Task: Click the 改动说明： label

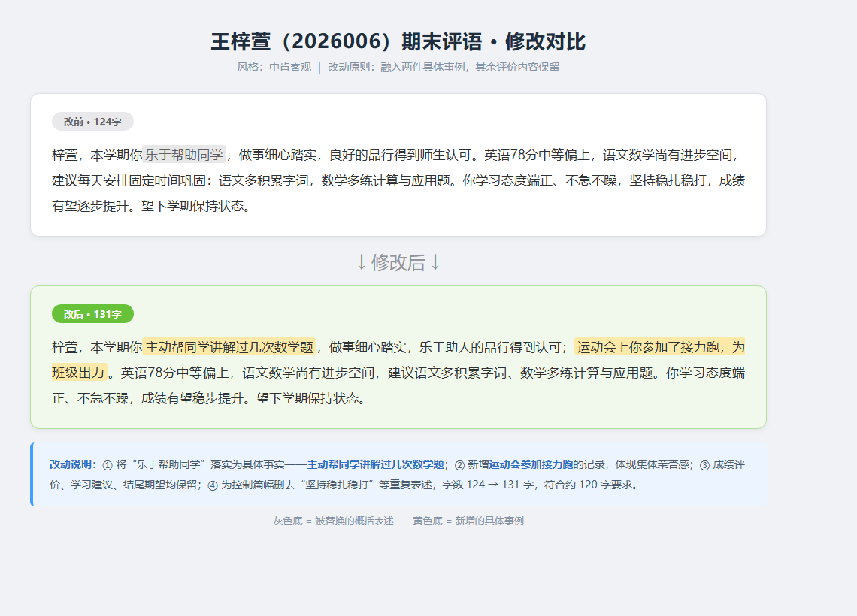Action: 73,465
